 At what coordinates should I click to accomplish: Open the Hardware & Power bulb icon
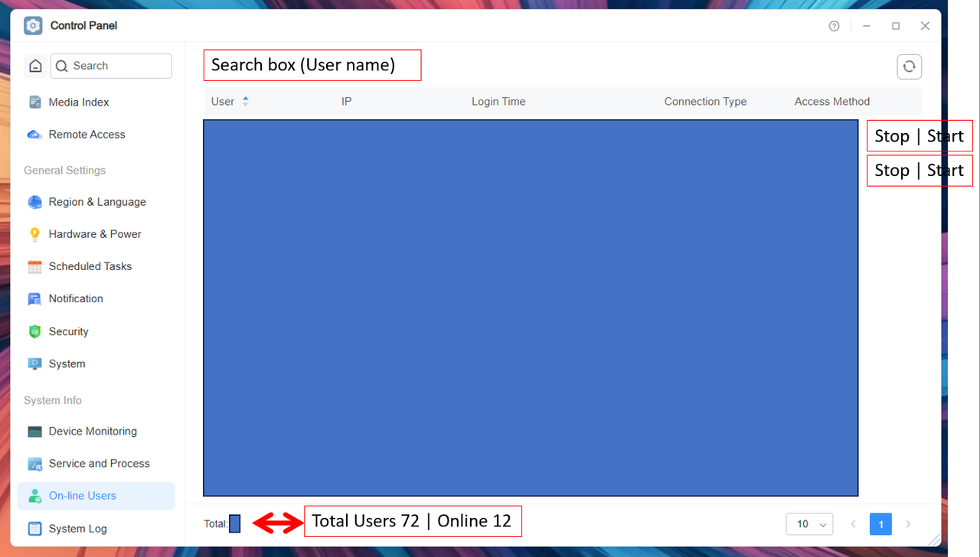(x=34, y=234)
